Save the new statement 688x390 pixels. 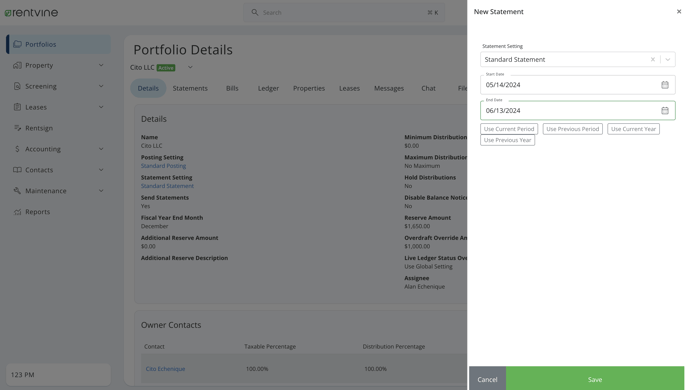(595, 379)
